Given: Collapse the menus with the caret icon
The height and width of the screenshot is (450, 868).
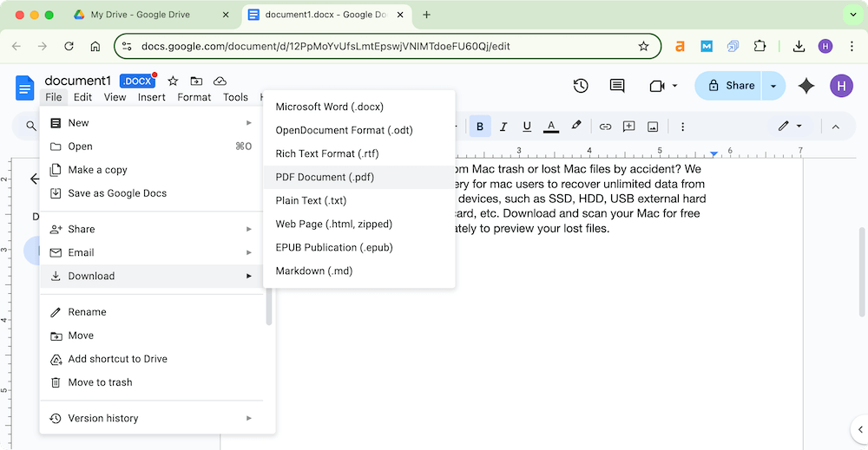Looking at the screenshot, I should point(835,127).
